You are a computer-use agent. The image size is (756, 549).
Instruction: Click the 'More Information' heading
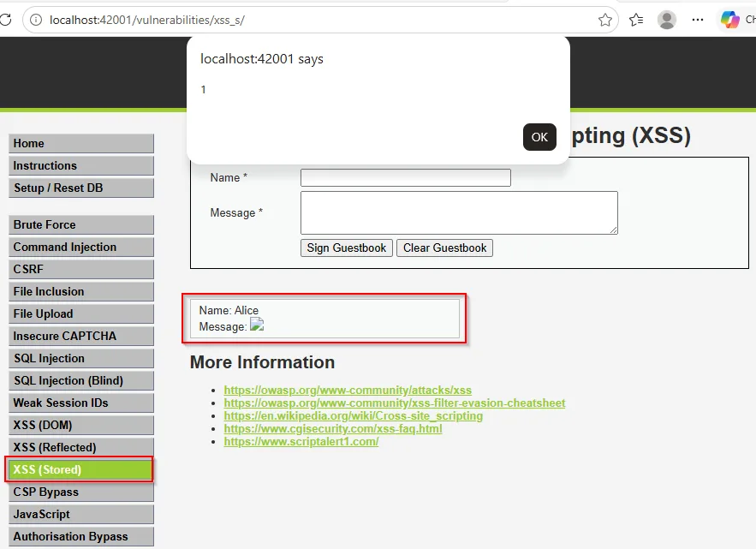point(262,362)
